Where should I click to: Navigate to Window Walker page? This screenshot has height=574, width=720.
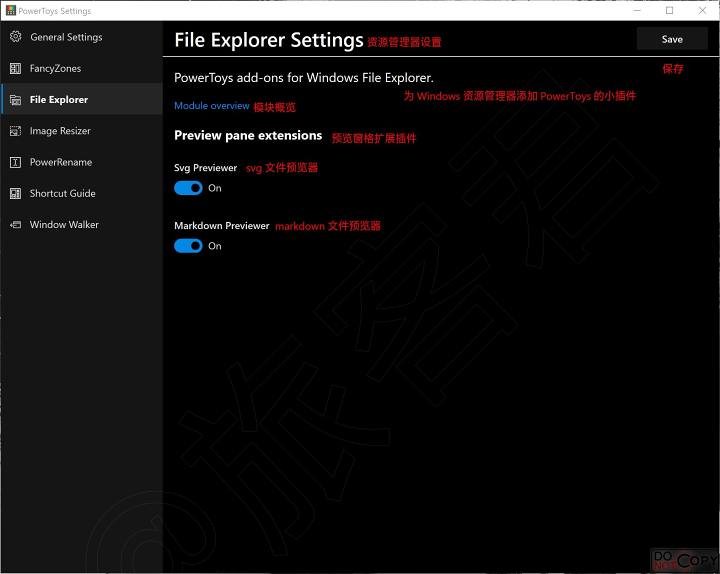pos(82,225)
